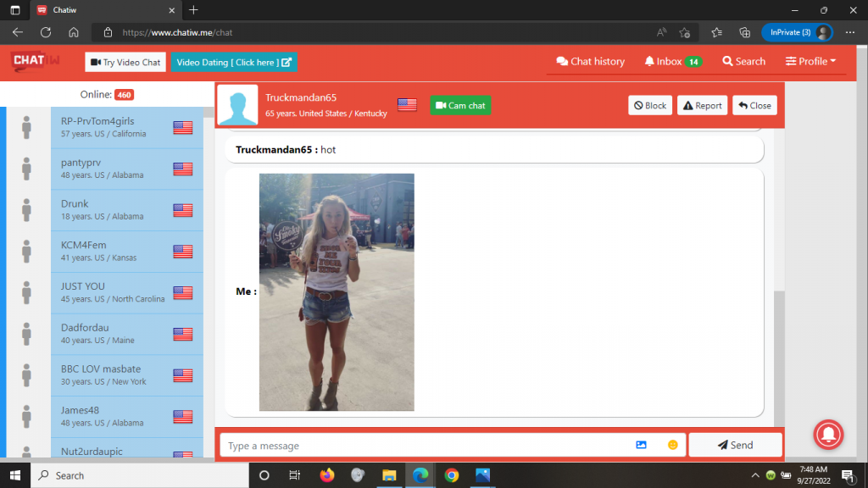Start Cam chat with user
The width and height of the screenshot is (868, 488).
[460, 105]
